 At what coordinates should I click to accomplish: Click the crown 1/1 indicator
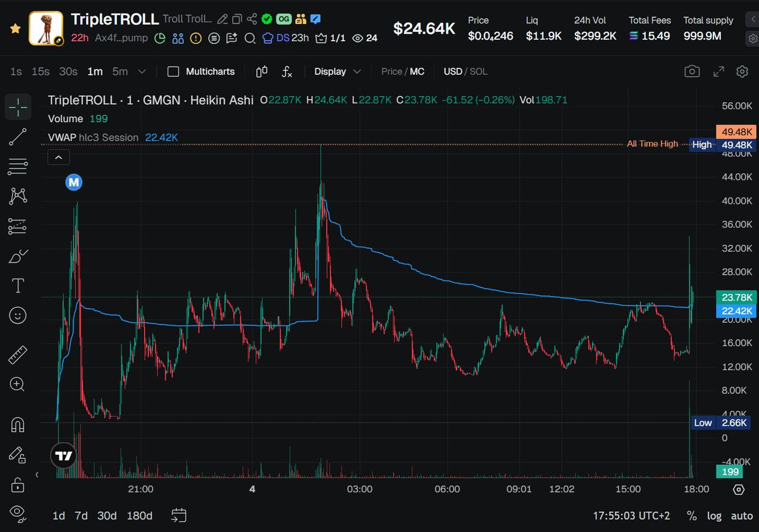click(330, 38)
